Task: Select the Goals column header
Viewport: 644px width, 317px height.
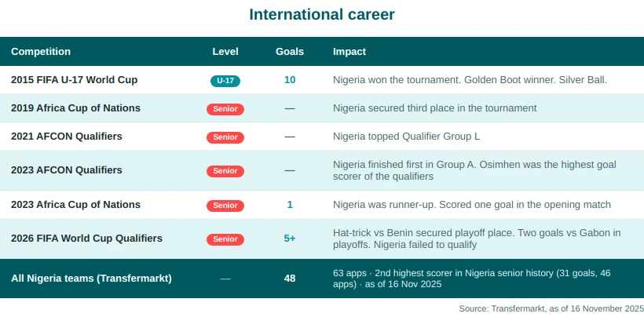Action: pyautogui.click(x=290, y=52)
